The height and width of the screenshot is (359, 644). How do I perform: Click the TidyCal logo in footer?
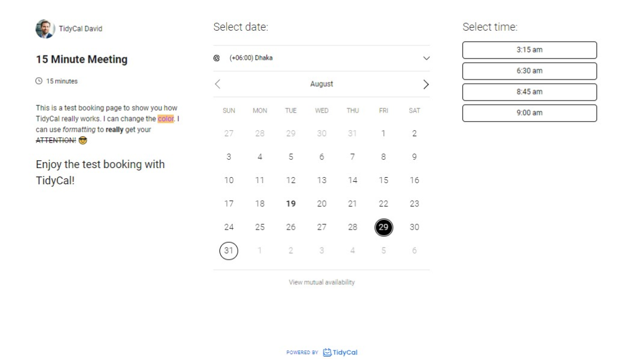click(340, 352)
